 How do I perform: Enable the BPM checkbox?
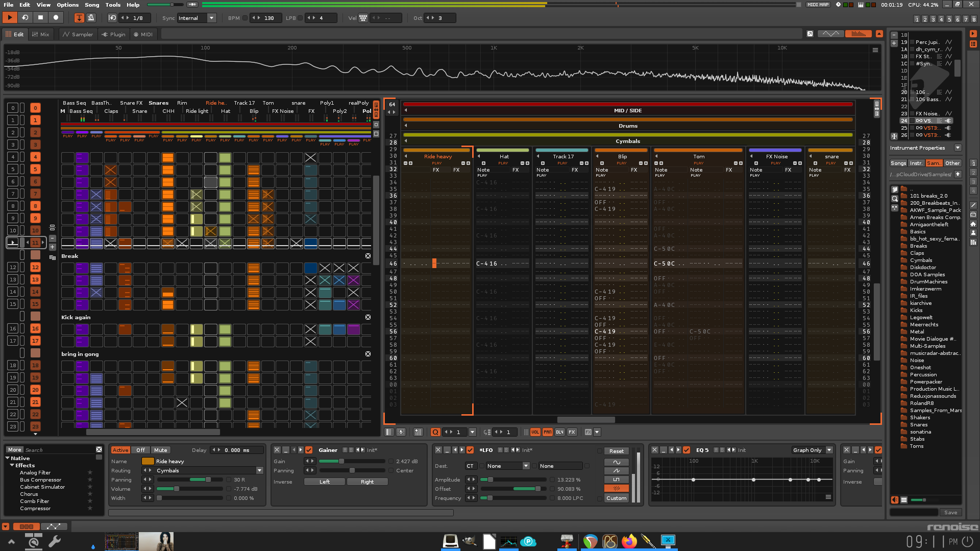coord(245,18)
